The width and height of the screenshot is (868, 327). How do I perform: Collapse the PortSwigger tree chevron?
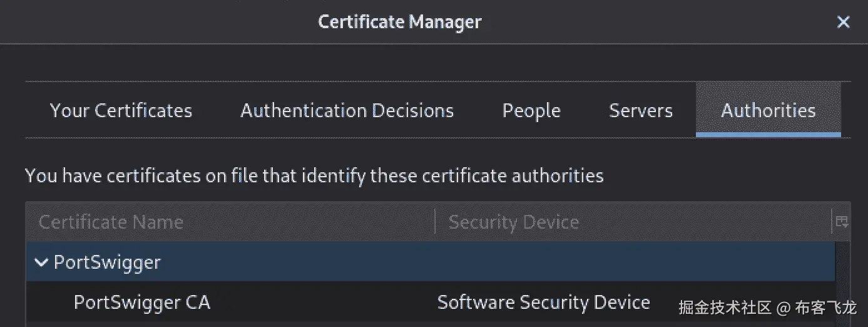pyautogui.click(x=41, y=262)
